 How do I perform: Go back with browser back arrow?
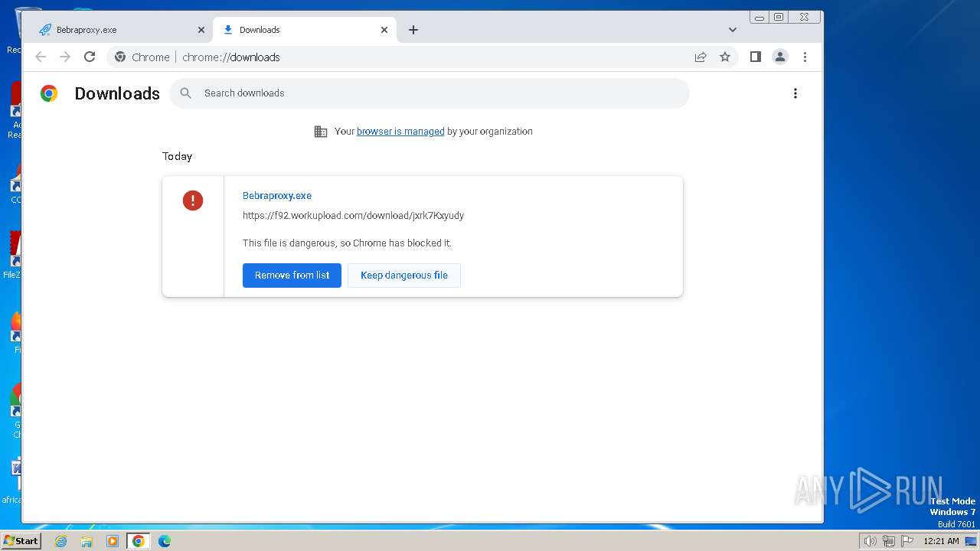click(41, 57)
